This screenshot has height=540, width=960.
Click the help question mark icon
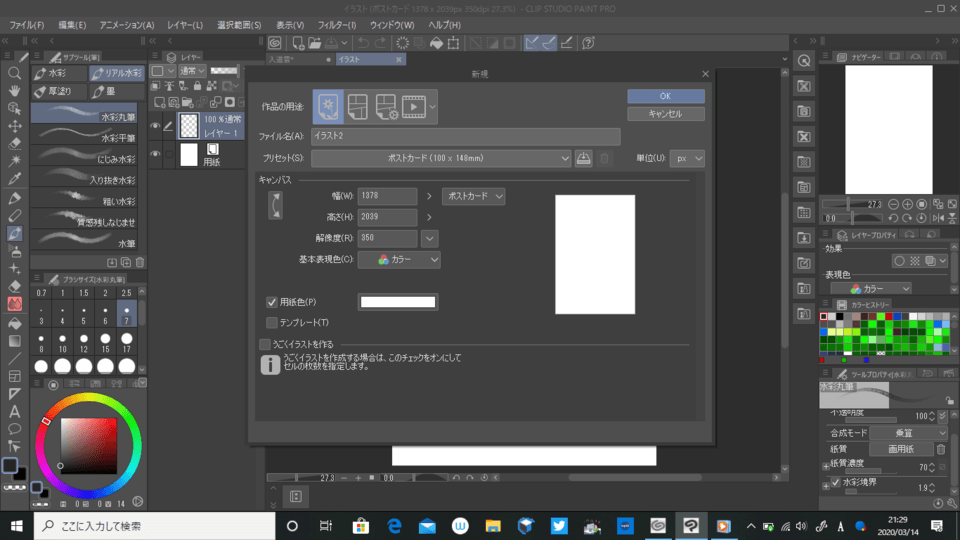pos(588,43)
